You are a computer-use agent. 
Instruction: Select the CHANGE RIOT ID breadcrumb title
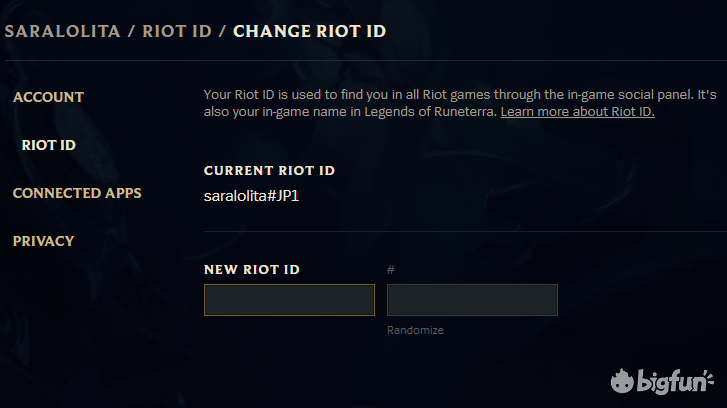click(x=309, y=32)
